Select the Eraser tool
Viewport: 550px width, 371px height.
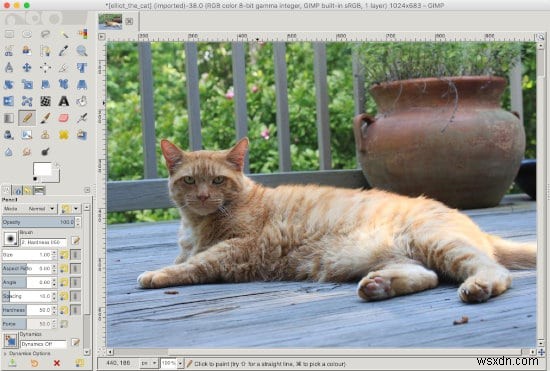[63, 118]
